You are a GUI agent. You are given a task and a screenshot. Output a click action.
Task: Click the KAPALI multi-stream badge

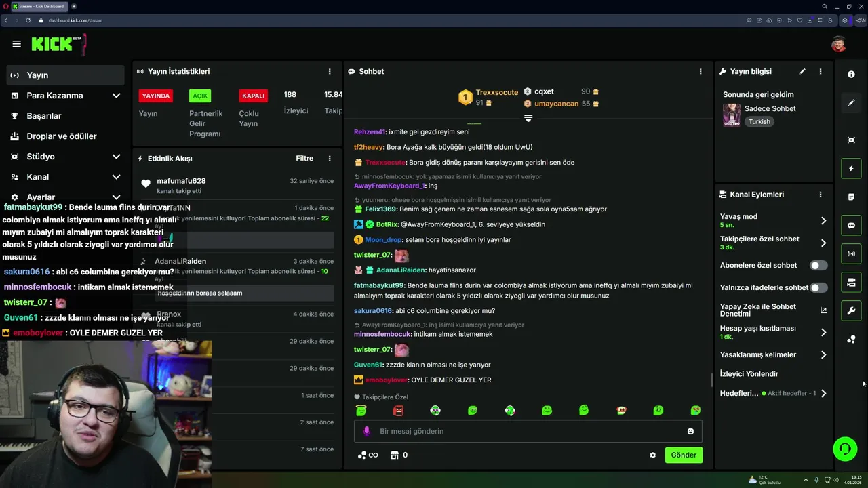(x=253, y=96)
